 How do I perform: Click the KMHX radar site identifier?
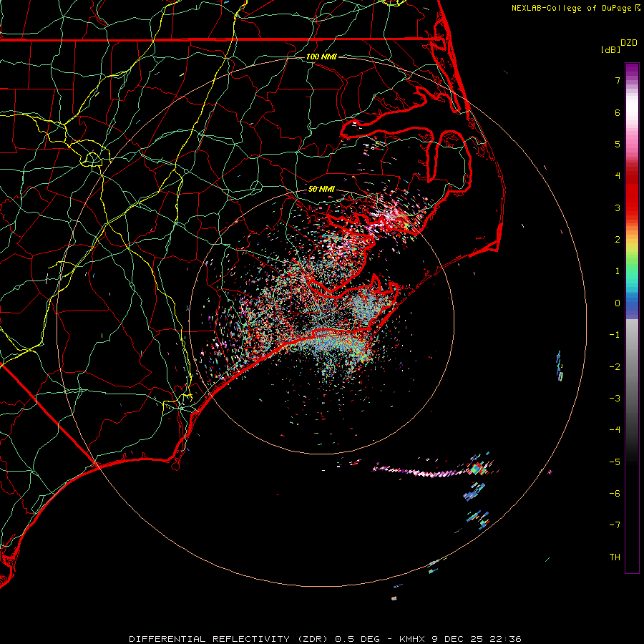tap(412, 639)
